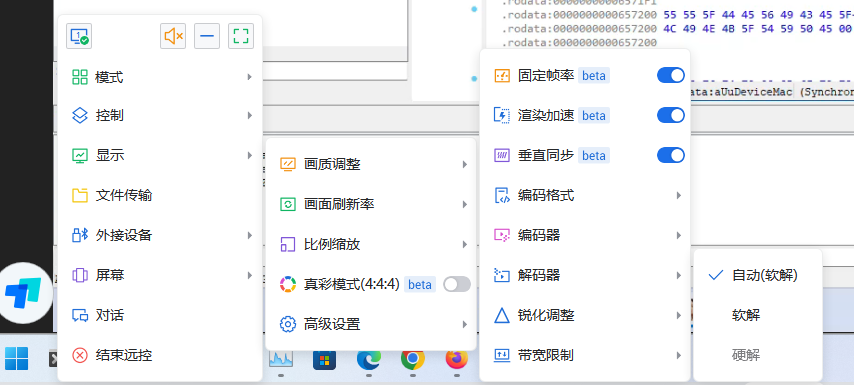
Task: Click the orange monitor icon beside 画质调整
Action: [x=288, y=164]
